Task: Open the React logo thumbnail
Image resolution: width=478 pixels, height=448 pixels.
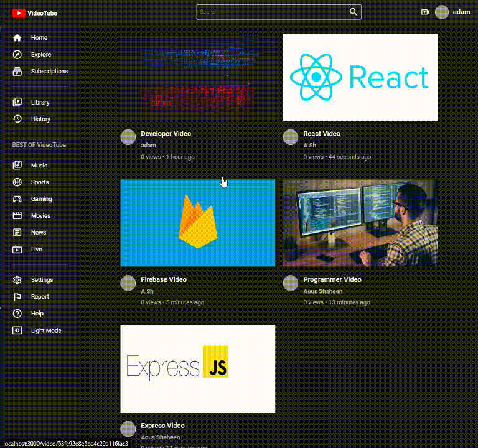Action: tap(360, 77)
